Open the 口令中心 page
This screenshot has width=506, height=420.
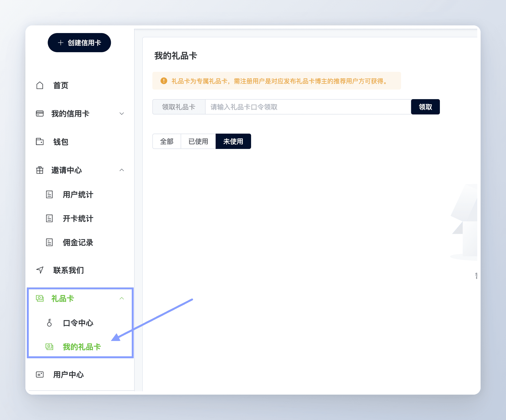tap(78, 323)
